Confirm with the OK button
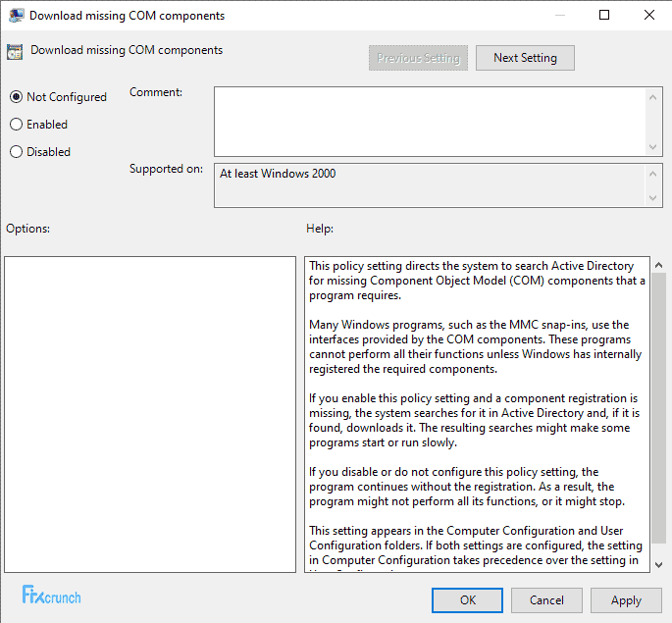The width and height of the screenshot is (672, 623). 468,600
